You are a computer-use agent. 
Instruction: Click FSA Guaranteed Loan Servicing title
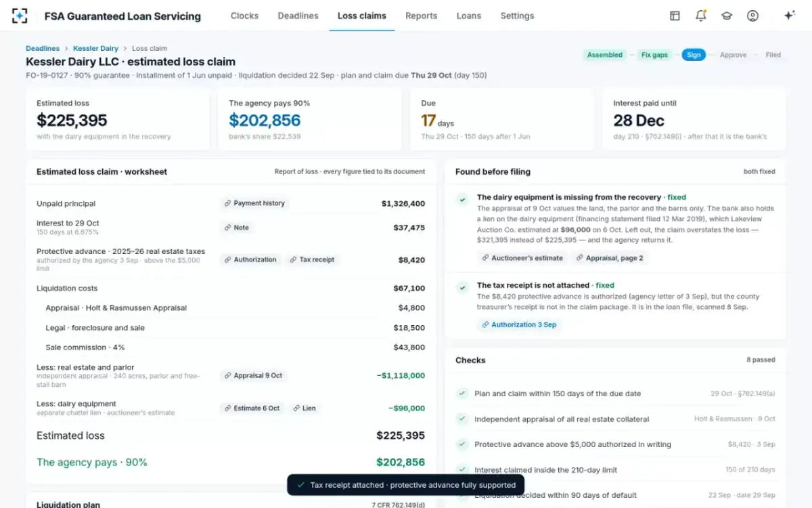pos(122,16)
